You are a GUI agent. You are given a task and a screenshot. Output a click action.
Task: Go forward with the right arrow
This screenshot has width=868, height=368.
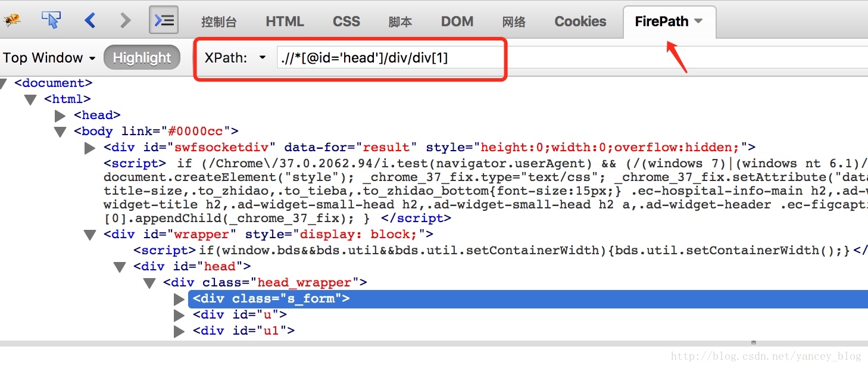click(x=125, y=20)
